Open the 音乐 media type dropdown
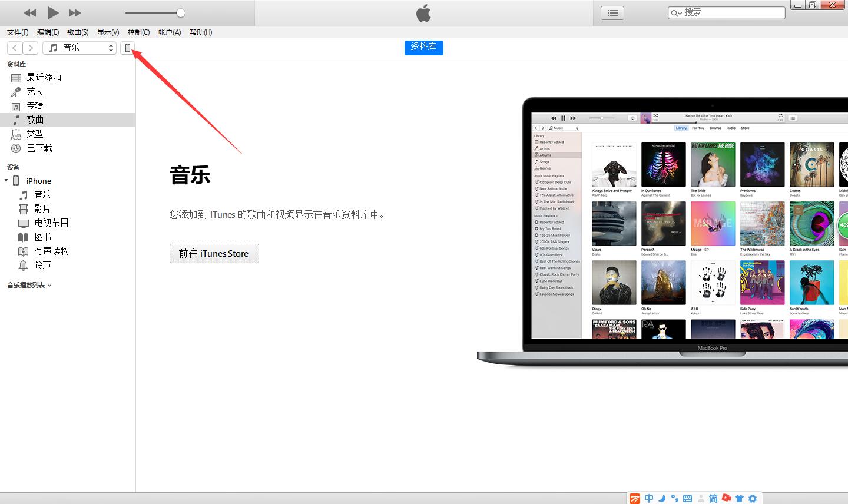This screenshot has height=504, width=848. tap(79, 48)
